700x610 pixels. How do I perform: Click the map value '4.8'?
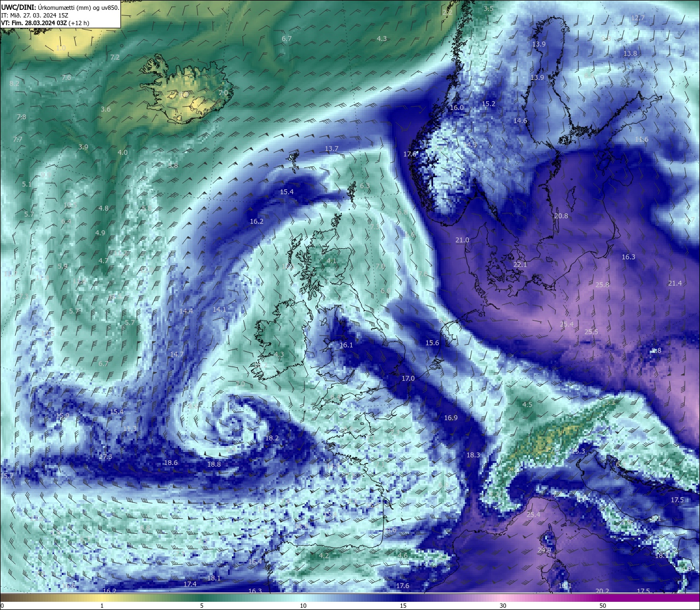103,208
